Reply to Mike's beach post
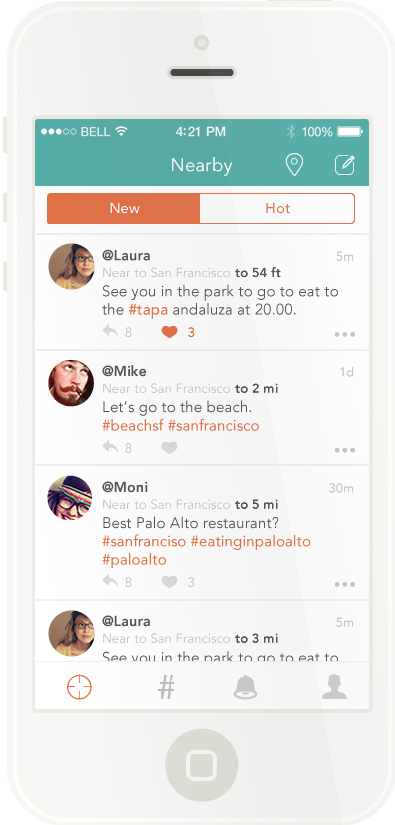 point(110,447)
